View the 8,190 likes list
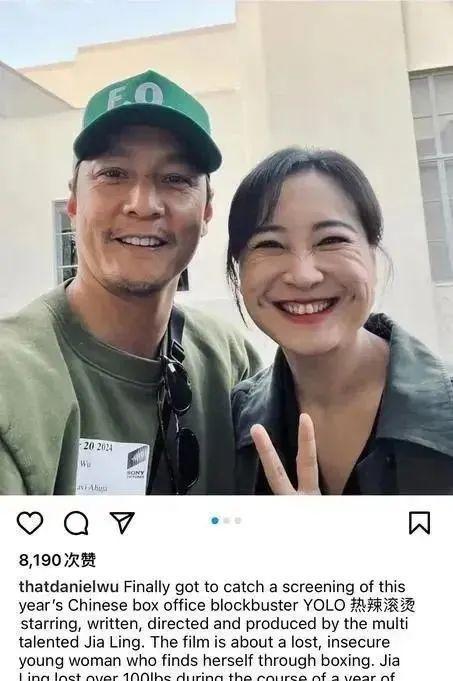This screenshot has height=681, width=453. (x=57, y=560)
